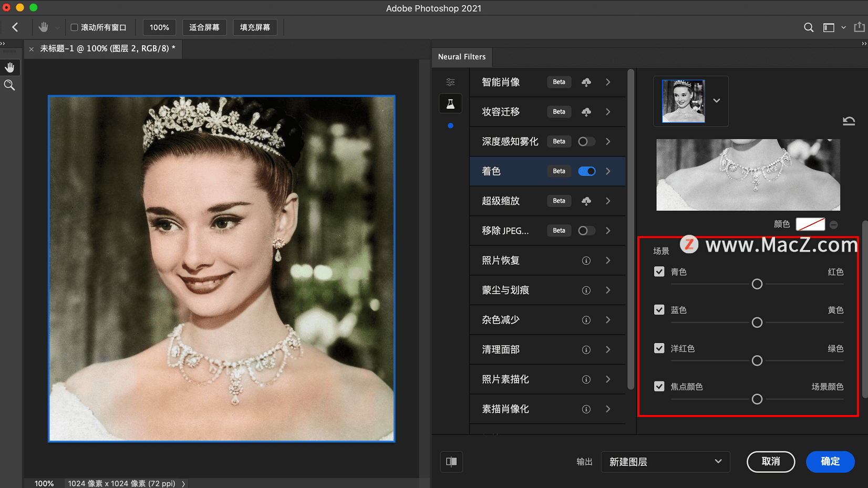Click the 洋红色 to 绿色 slider handle

(x=757, y=361)
